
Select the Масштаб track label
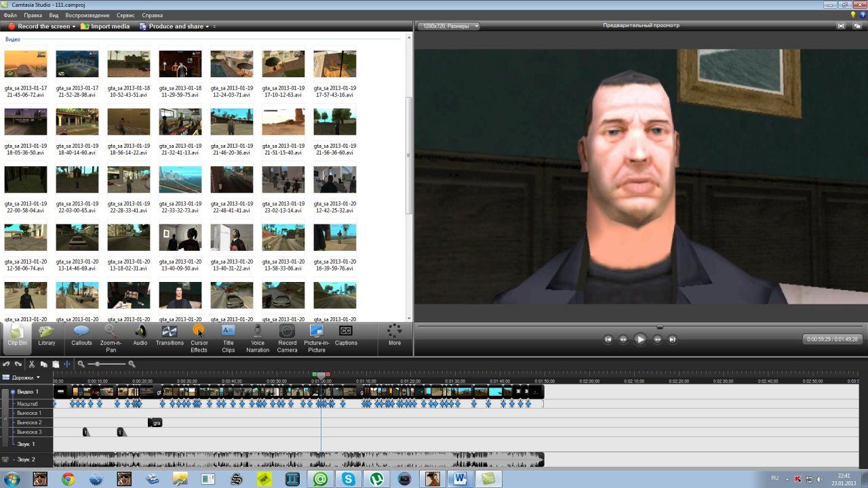click(x=27, y=404)
